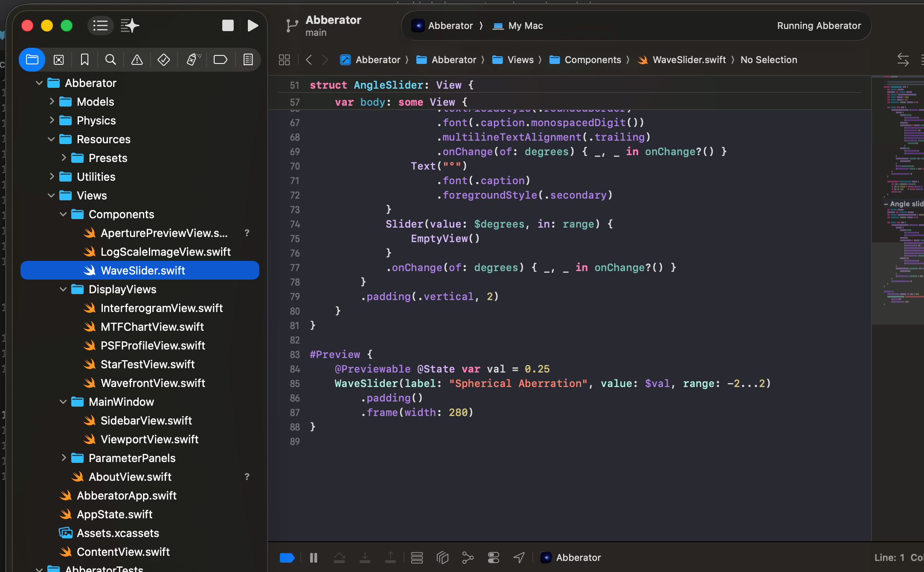Show the Source Control navigator
Viewport: 924px width, 572px height.
point(58,60)
